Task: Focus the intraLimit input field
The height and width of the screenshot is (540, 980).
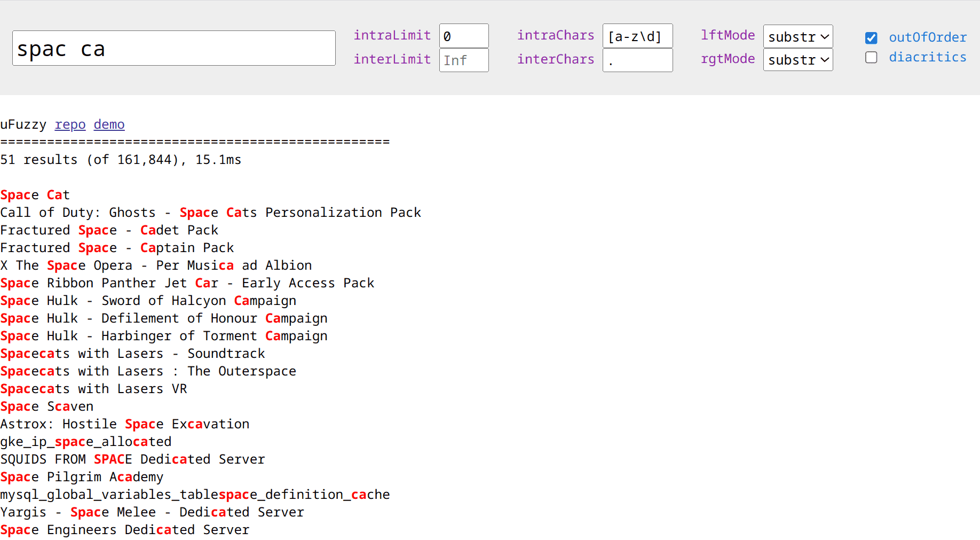Action: [464, 36]
